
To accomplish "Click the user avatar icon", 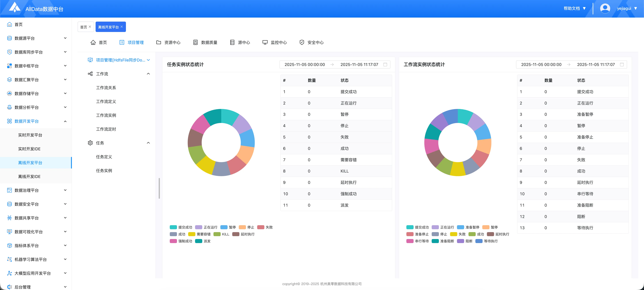I will click(605, 8).
